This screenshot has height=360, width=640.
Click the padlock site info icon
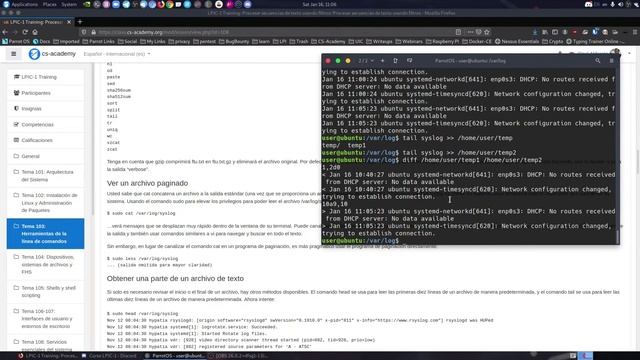[x=93, y=32]
